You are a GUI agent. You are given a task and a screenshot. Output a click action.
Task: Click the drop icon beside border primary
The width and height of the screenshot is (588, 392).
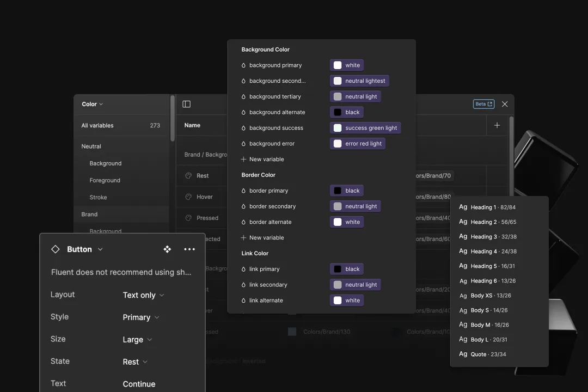pyautogui.click(x=243, y=191)
